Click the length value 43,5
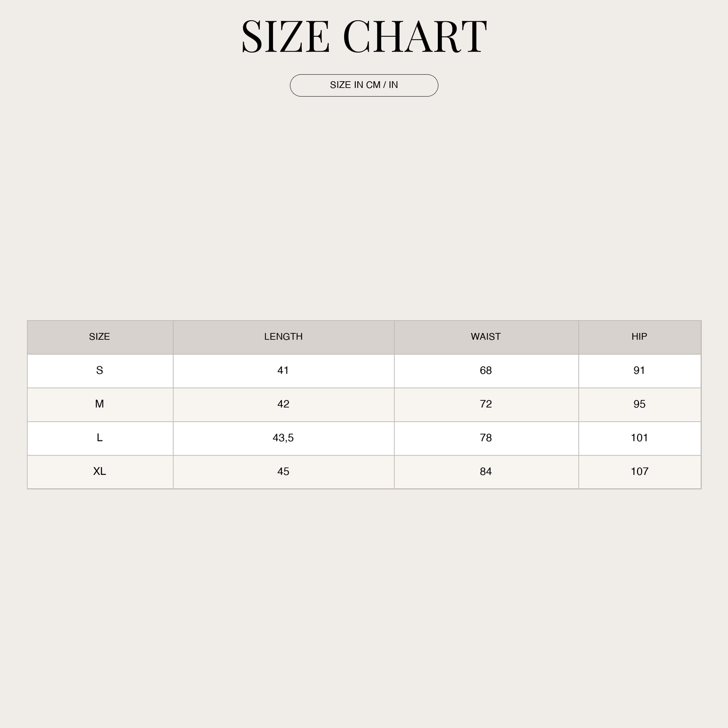This screenshot has height=728, width=728. pyautogui.click(x=283, y=438)
